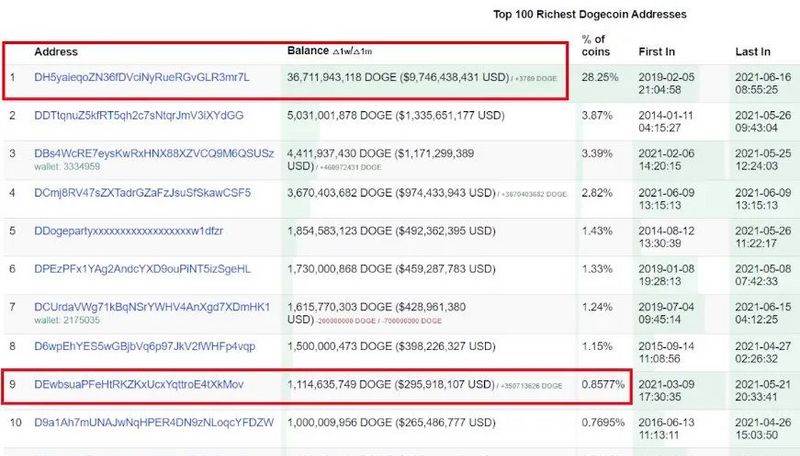Screen dimensions: 800x456
Task: Open wallet: 2175035 link
Action: (67, 320)
